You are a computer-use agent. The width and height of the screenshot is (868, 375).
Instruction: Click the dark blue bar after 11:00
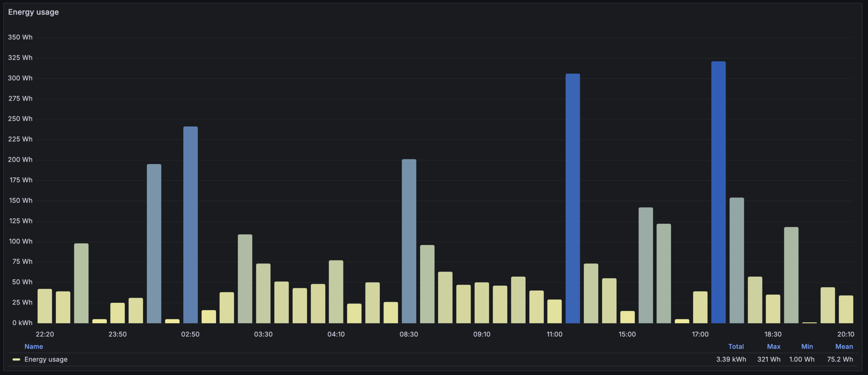[572, 198]
